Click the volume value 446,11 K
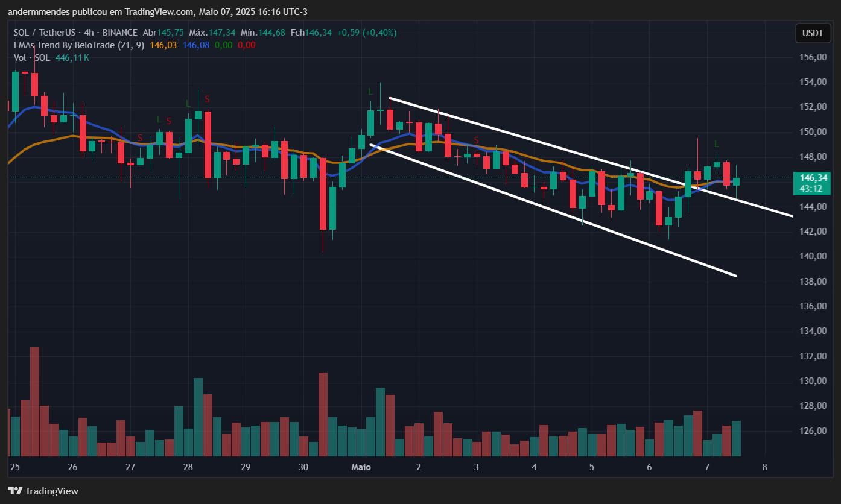 click(x=72, y=58)
